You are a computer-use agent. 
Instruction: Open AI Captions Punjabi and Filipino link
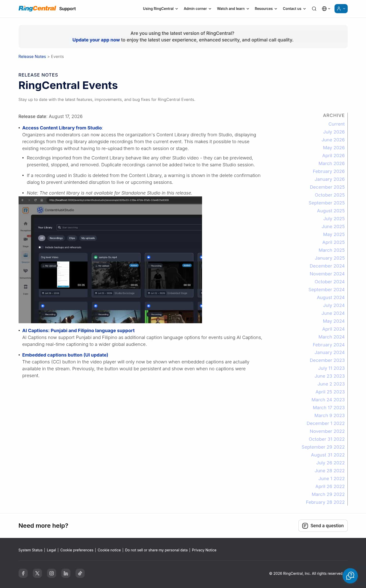78,331
